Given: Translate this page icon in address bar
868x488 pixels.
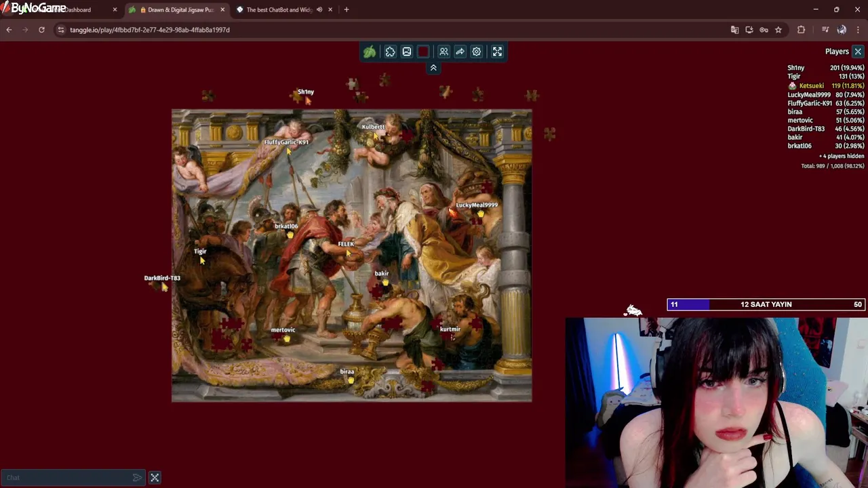Looking at the screenshot, I should 734,30.
